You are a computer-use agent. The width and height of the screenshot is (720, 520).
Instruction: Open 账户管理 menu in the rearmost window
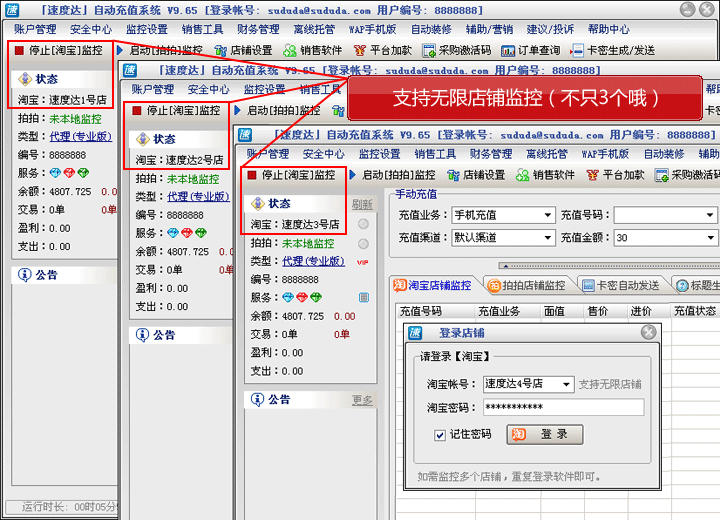(x=35, y=29)
